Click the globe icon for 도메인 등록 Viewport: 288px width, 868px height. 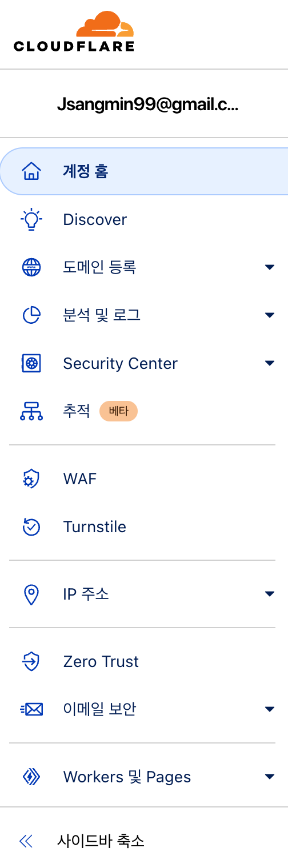coord(31,267)
